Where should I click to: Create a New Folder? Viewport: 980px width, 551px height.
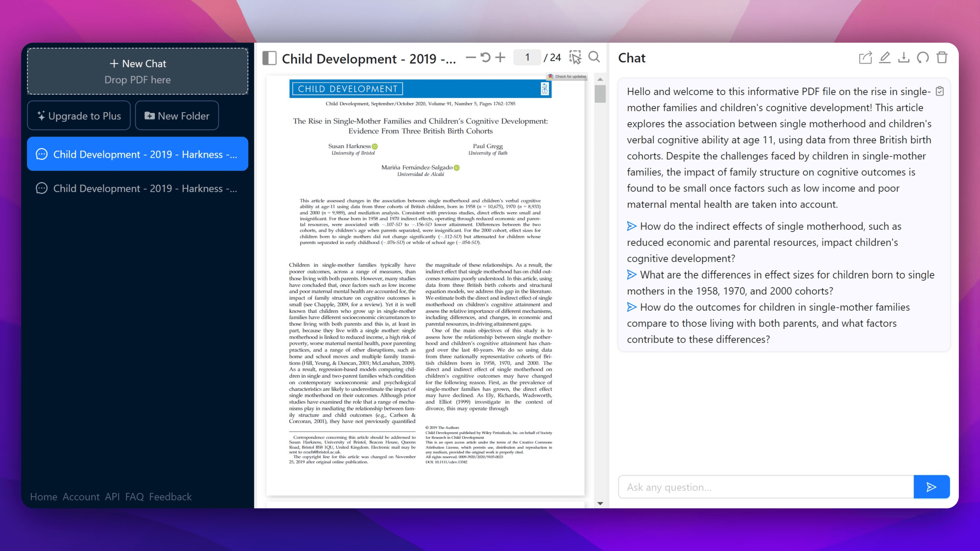177,116
